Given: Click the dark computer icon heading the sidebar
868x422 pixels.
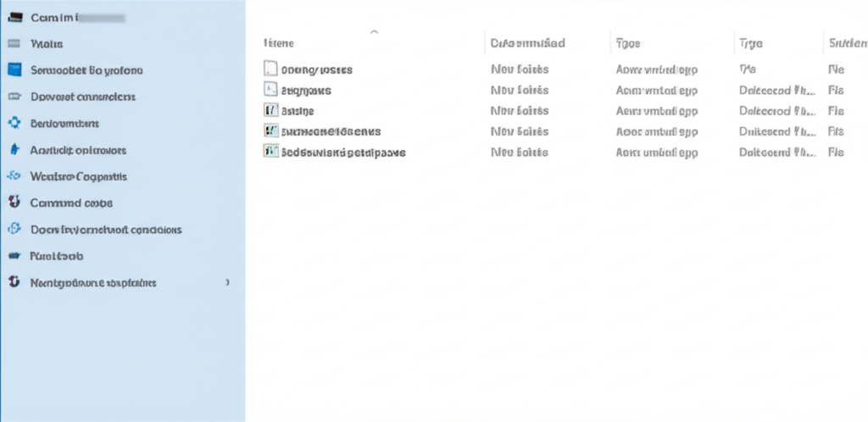Looking at the screenshot, I should point(15,18).
